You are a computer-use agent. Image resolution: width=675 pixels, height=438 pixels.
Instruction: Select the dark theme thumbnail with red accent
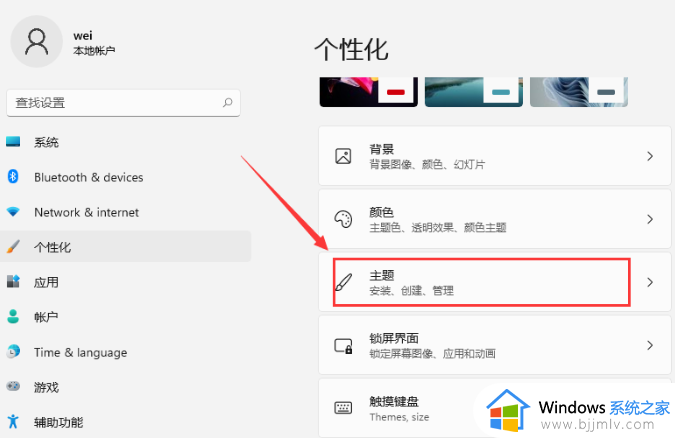coord(368,92)
